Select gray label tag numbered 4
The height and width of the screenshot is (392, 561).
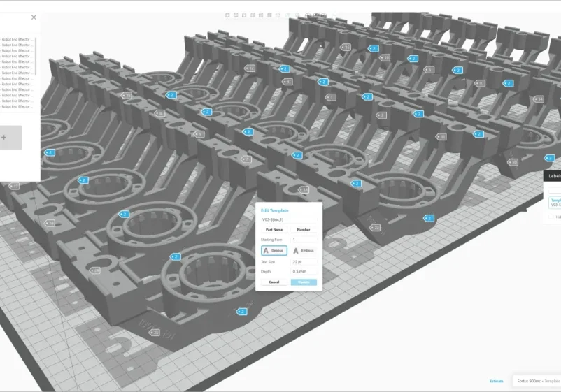pyautogui.click(x=287, y=82)
